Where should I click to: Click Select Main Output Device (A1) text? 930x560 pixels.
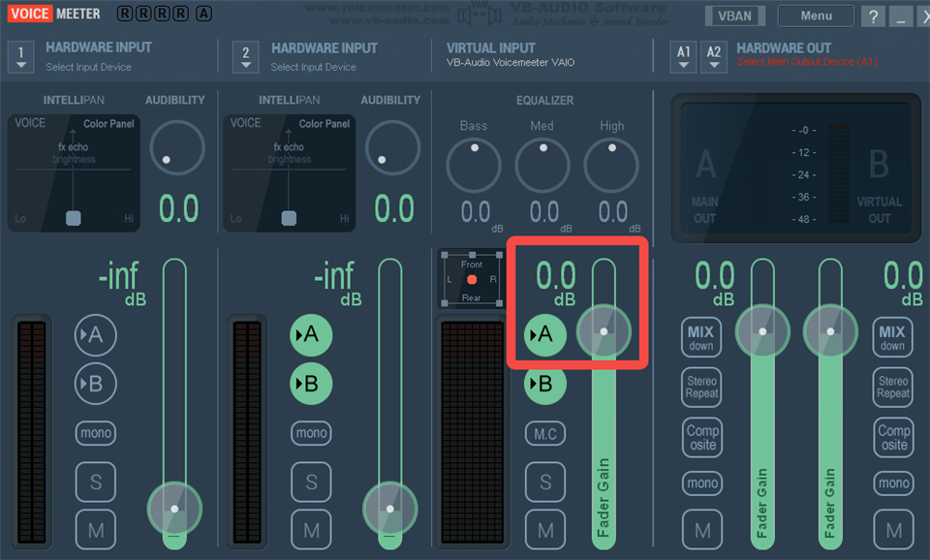807,62
